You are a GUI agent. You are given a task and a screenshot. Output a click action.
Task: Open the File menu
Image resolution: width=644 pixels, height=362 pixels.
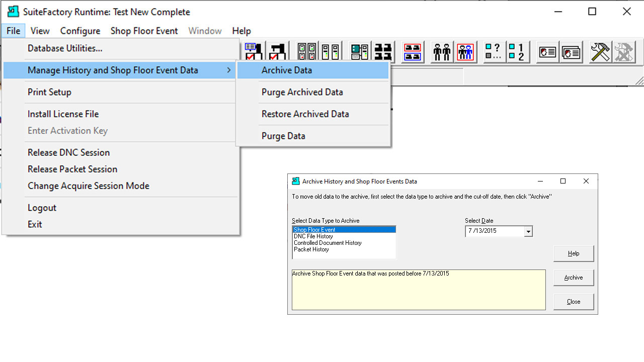pyautogui.click(x=14, y=31)
